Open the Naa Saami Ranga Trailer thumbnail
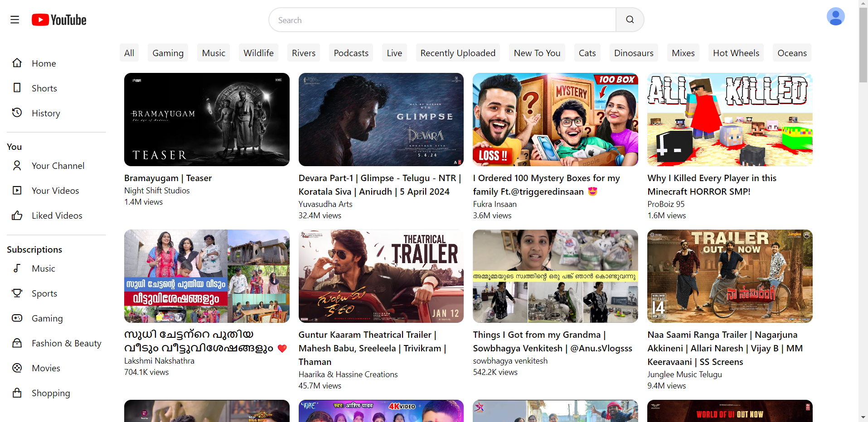 pos(730,276)
